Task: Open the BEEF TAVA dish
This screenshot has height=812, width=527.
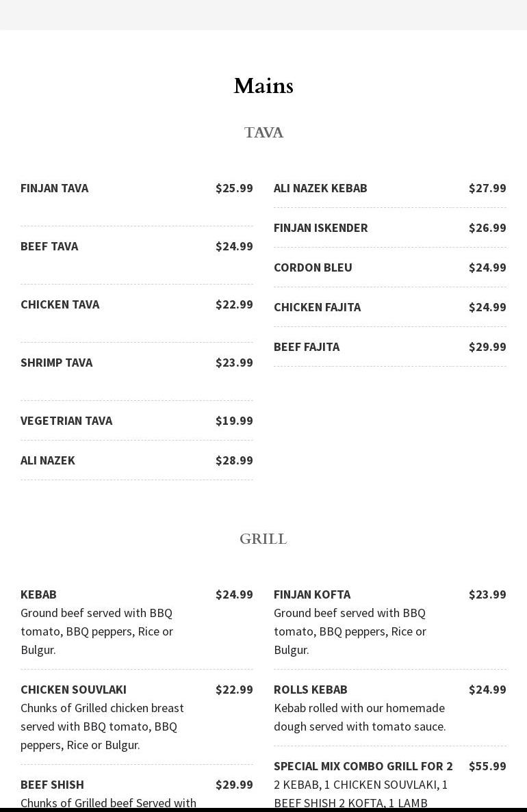Action: coord(49,246)
